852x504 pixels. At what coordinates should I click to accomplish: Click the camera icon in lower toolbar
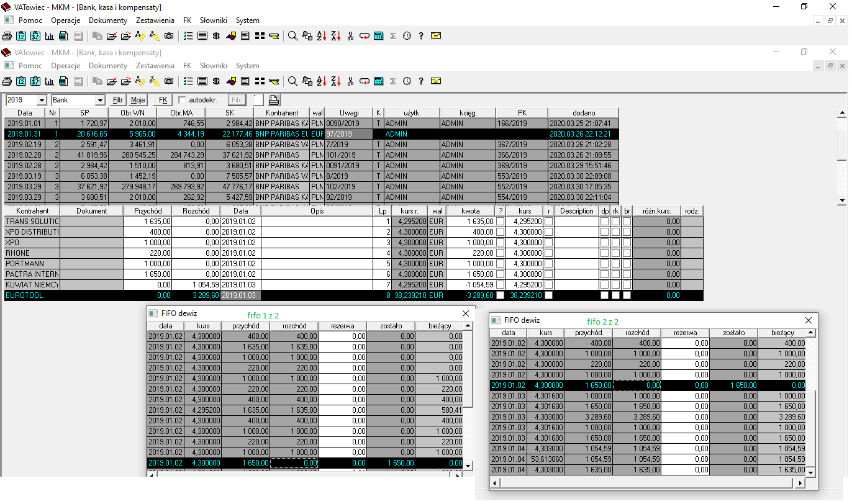(x=169, y=81)
